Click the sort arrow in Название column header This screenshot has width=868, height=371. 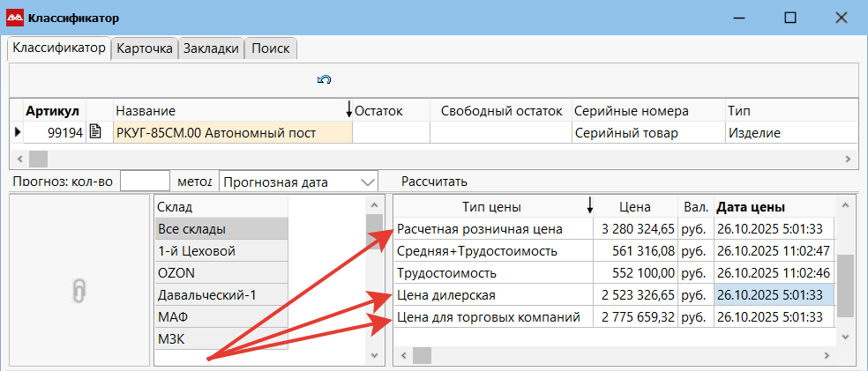tap(348, 110)
